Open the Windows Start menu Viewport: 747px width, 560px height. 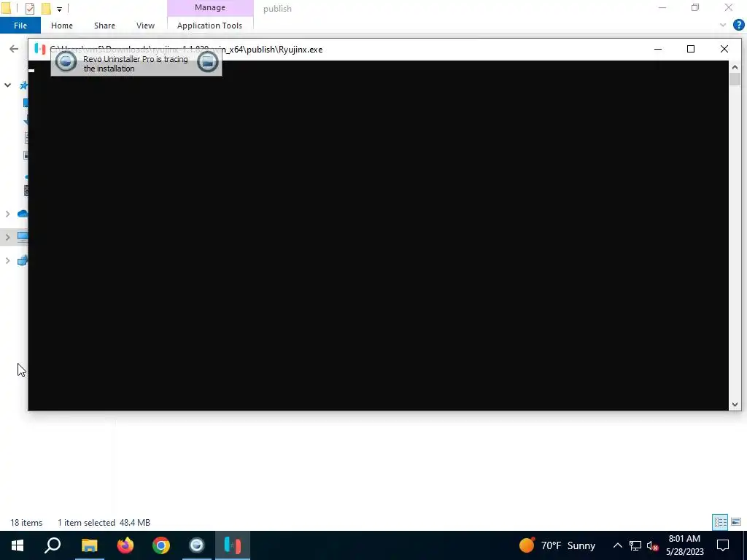click(x=18, y=545)
